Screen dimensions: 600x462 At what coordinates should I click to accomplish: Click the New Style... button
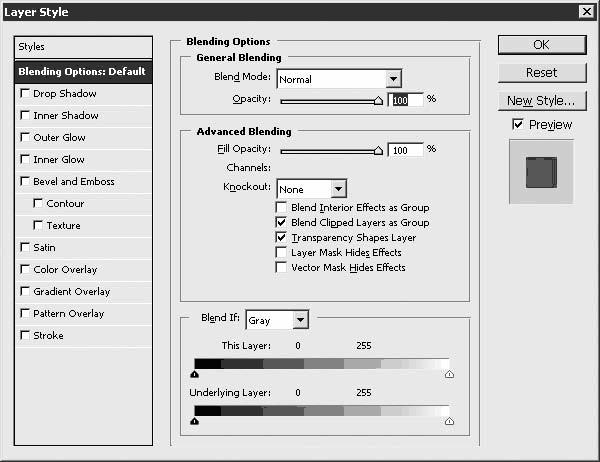coord(542,101)
